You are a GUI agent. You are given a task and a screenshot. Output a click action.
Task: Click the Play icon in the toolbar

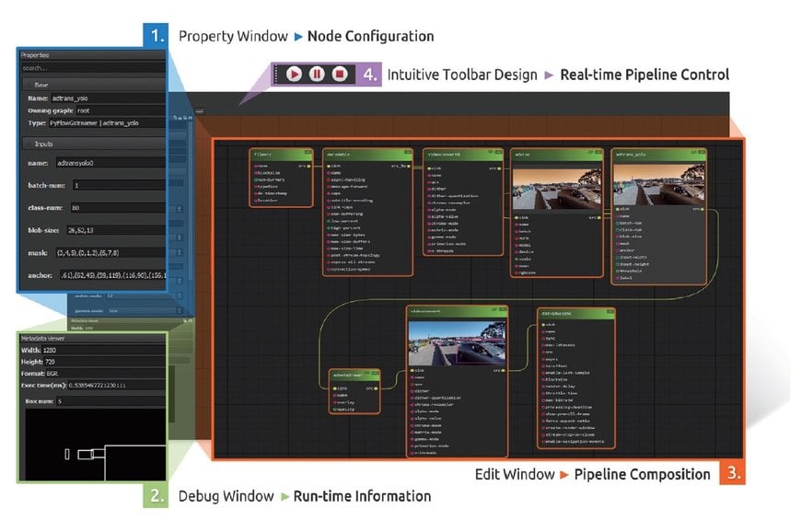[x=296, y=73]
